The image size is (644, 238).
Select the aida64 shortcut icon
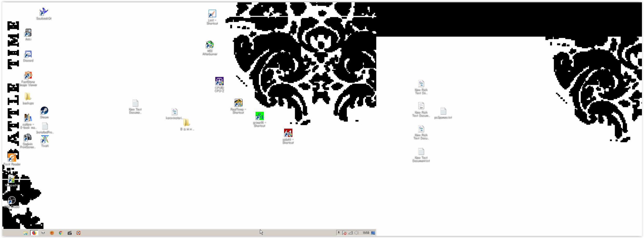(288, 133)
